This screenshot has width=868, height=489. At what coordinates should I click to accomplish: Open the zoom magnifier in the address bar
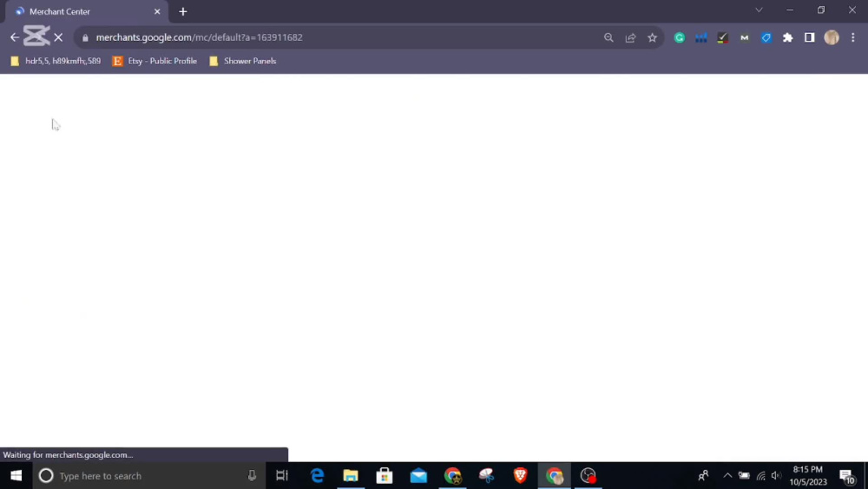[608, 37]
